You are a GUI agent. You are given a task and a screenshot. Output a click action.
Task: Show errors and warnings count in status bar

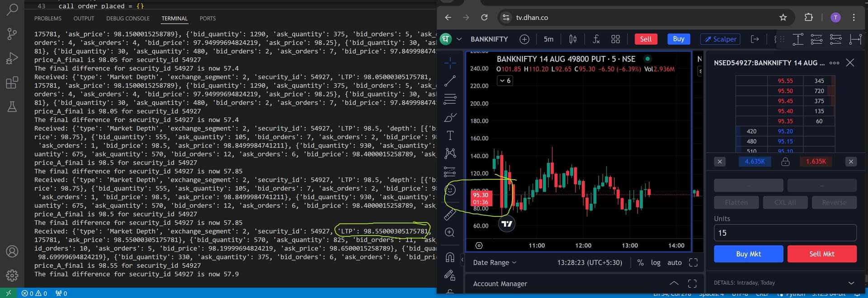click(x=34, y=293)
